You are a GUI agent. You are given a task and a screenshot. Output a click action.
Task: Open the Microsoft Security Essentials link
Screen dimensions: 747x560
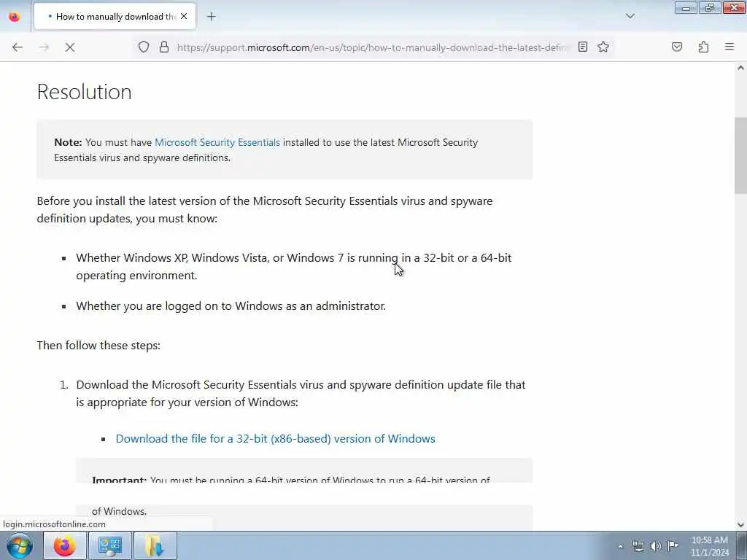tap(217, 142)
